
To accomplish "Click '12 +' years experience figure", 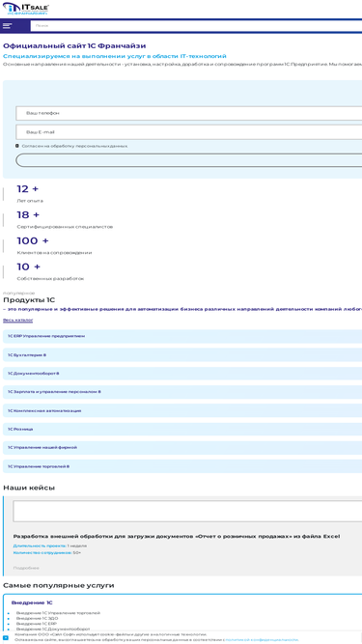I will [27, 189].
